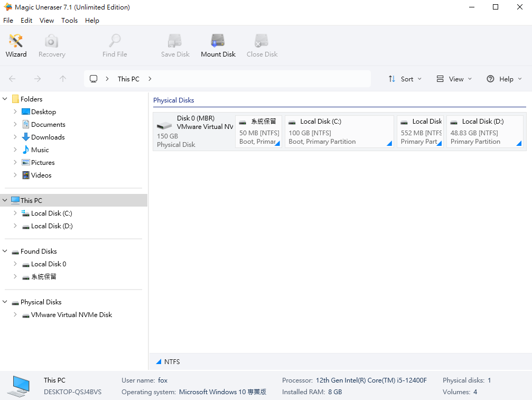The width and height of the screenshot is (532, 400).
Task: Expand Local Disk (D:) in the tree
Action: [15, 226]
